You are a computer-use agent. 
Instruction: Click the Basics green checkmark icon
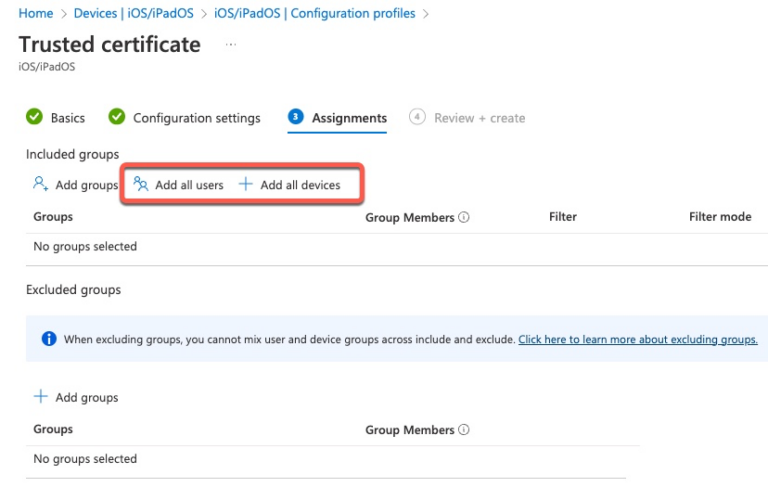click(34, 117)
